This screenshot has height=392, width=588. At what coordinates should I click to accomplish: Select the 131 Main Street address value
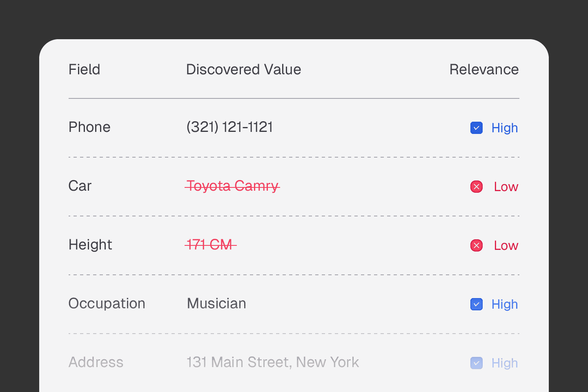point(272,362)
